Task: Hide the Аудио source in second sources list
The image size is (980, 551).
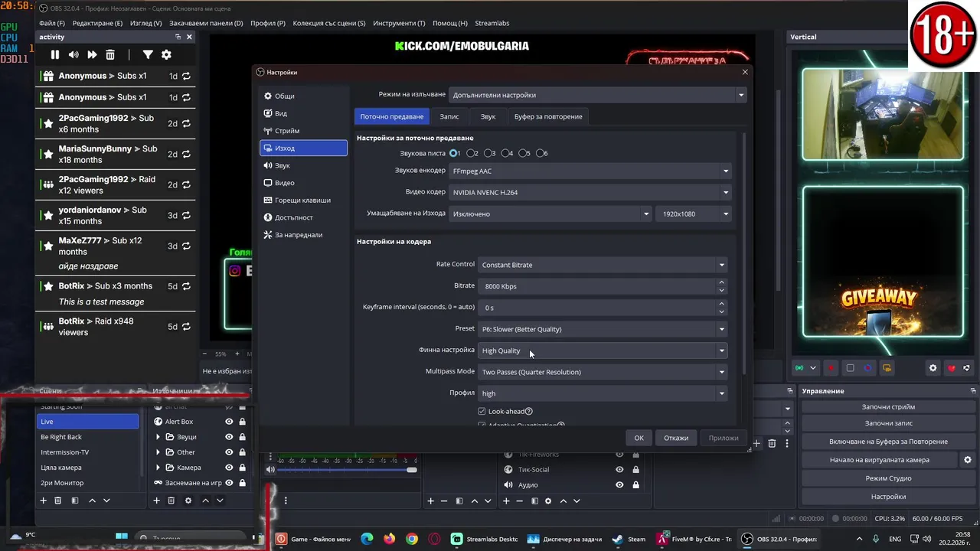Action: click(x=620, y=484)
